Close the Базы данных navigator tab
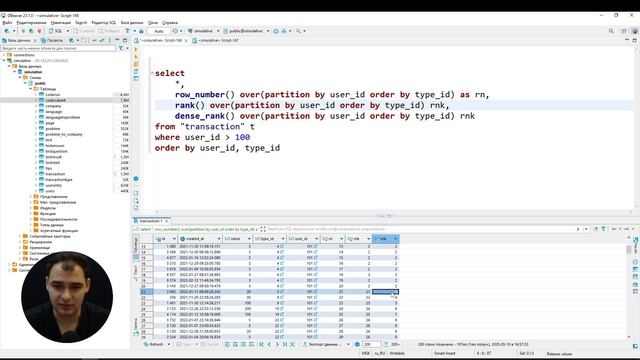Image resolution: width=640 pixels, height=360 pixels. coord(35,41)
